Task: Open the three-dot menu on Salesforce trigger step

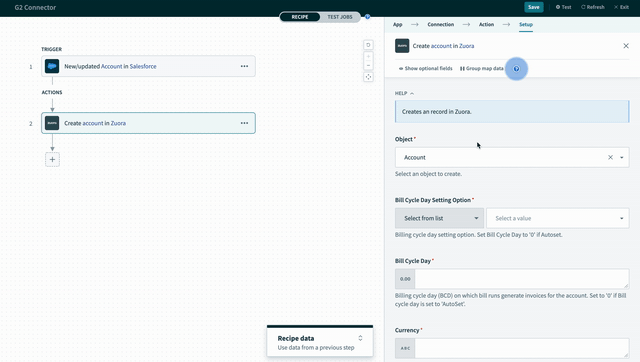Action: pos(244,66)
